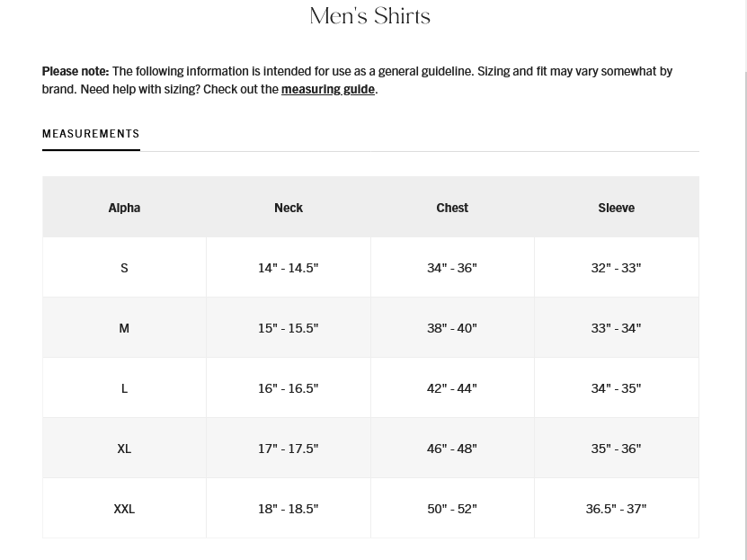747x560 pixels.
Task: Click the Sleeve column header
Action: [616, 208]
